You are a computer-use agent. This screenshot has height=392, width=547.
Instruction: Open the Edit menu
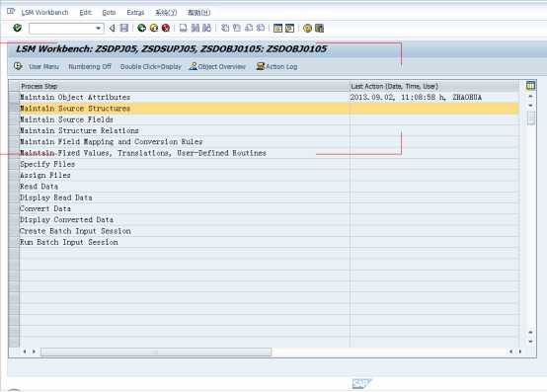coord(85,13)
